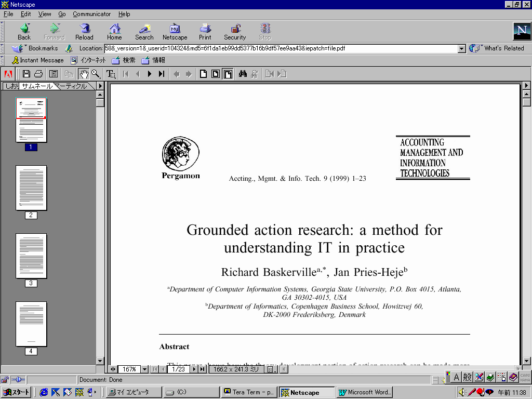
Task: Click the 1/23 page number field
Action: pyautogui.click(x=179, y=369)
